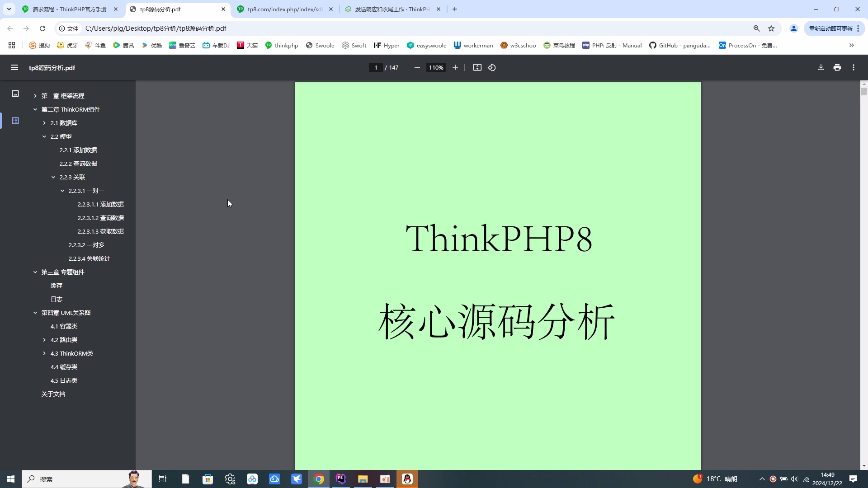This screenshot has height=488, width=868.
Task: Zoom out of the PDF page
Action: point(416,67)
